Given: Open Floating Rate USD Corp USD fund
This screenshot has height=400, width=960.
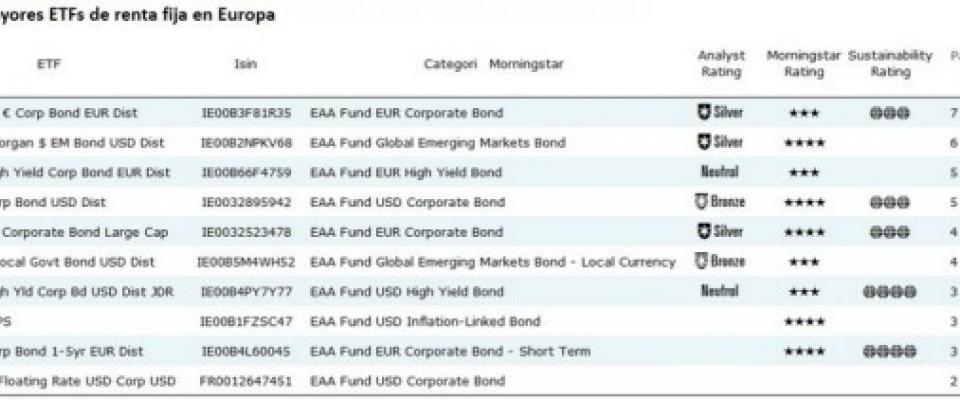Looking at the screenshot, I should click(88, 381).
